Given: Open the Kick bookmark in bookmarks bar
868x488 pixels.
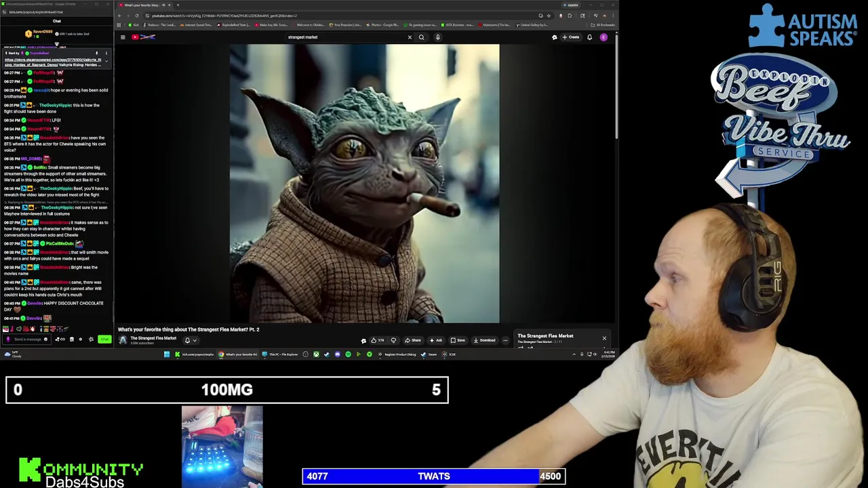Looking at the screenshot, I should click(134, 25).
